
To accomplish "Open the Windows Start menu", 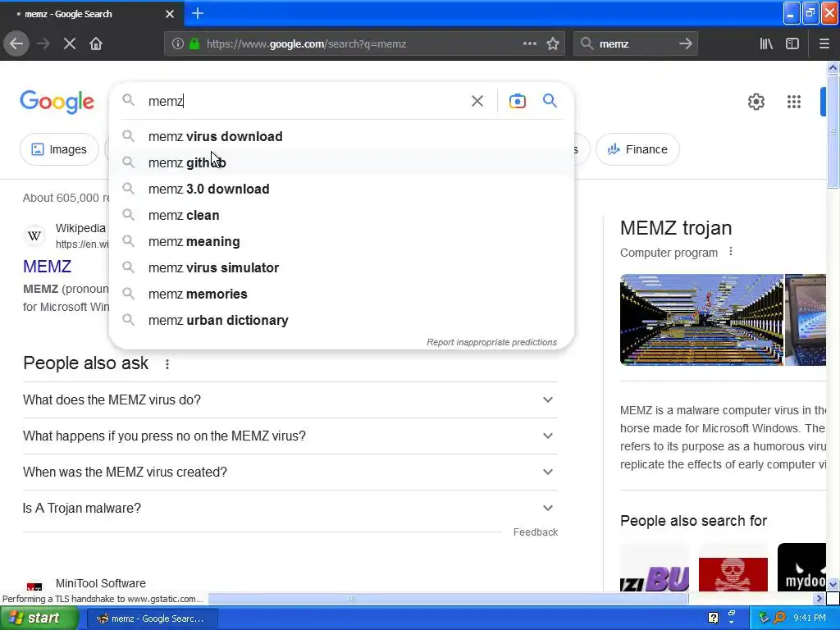I will [x=39, y=619].
